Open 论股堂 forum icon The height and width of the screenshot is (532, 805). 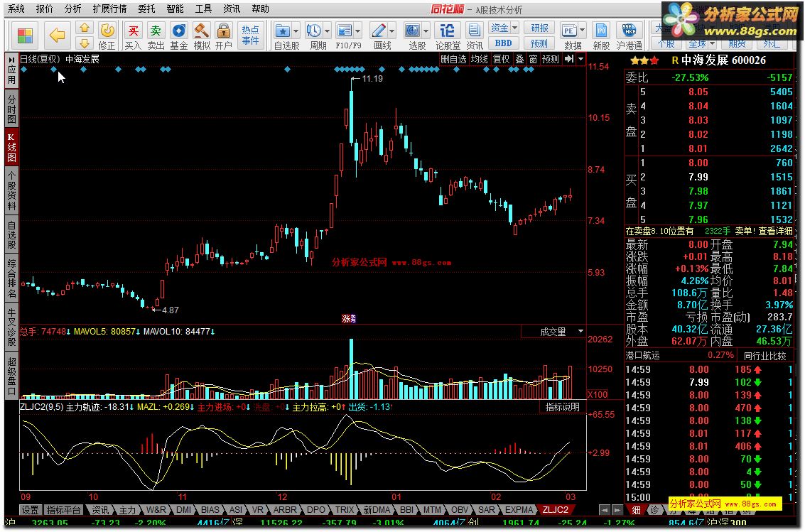coord(447,35)
